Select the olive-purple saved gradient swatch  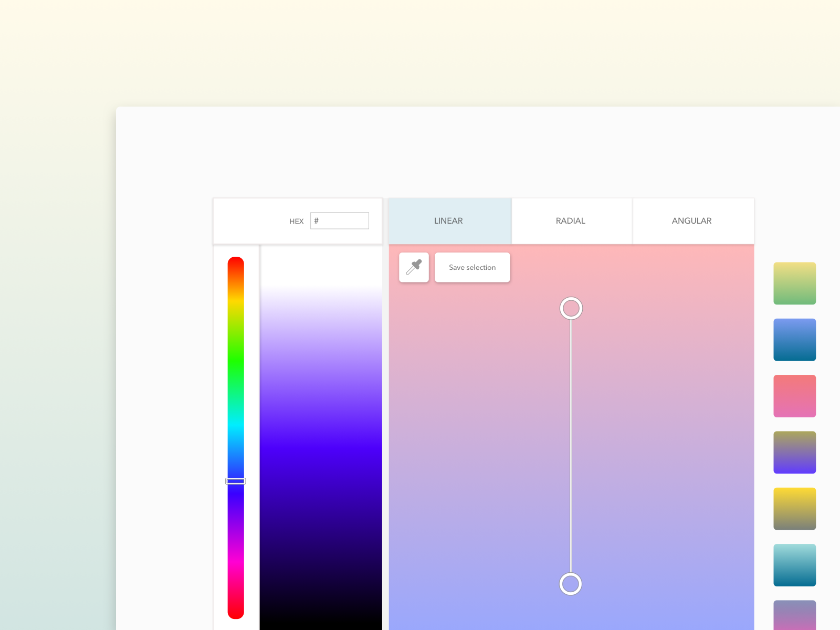pos(794,452)
